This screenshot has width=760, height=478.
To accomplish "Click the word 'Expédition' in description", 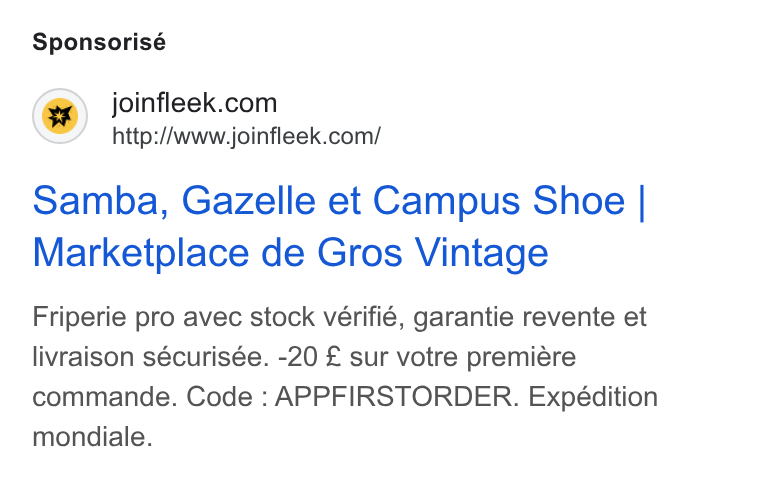I will (593, 397).
